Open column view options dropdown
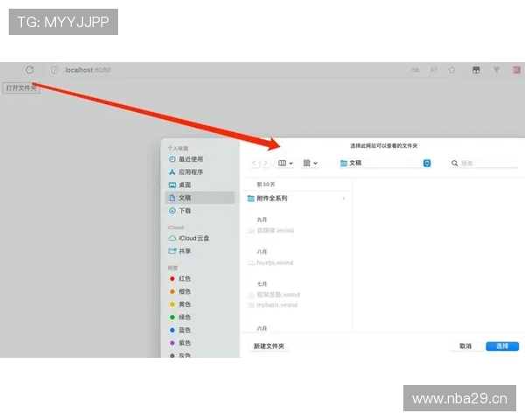The height and width of the screenshot is (420, 525). click(285, 163)
